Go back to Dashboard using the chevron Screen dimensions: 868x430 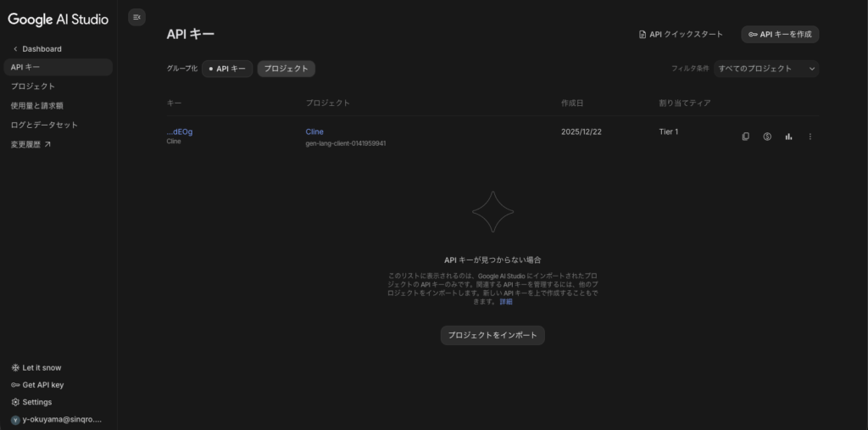[15, 49]
